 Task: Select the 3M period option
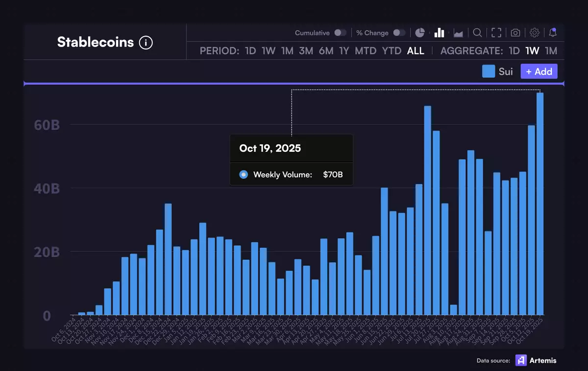click(x=306, y=51)
